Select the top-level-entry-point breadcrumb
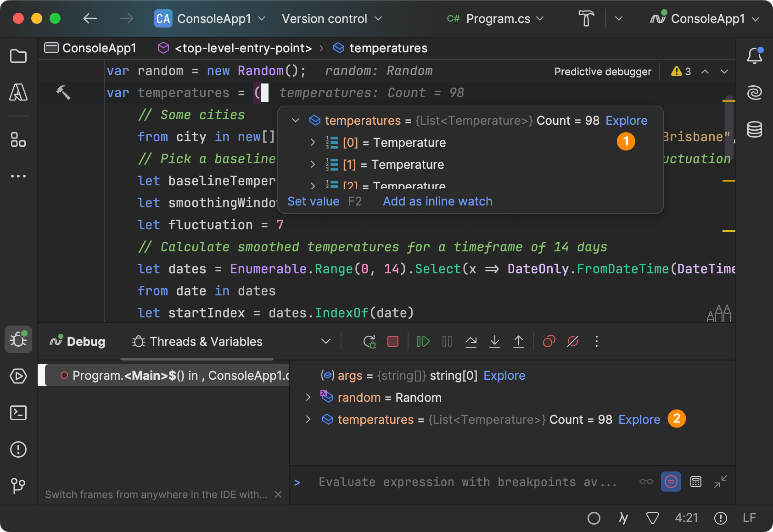 point(235,48)
